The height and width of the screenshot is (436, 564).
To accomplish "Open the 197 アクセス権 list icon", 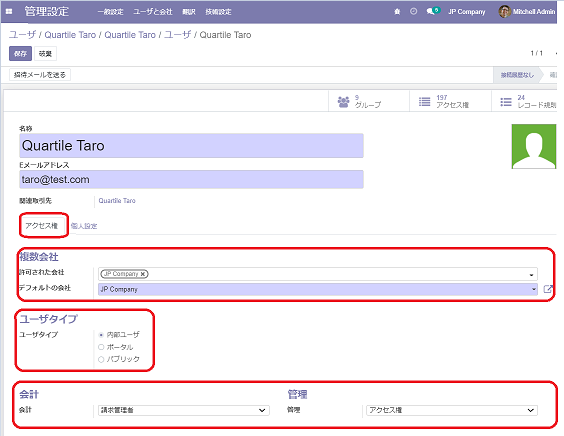I will point(424,102).
